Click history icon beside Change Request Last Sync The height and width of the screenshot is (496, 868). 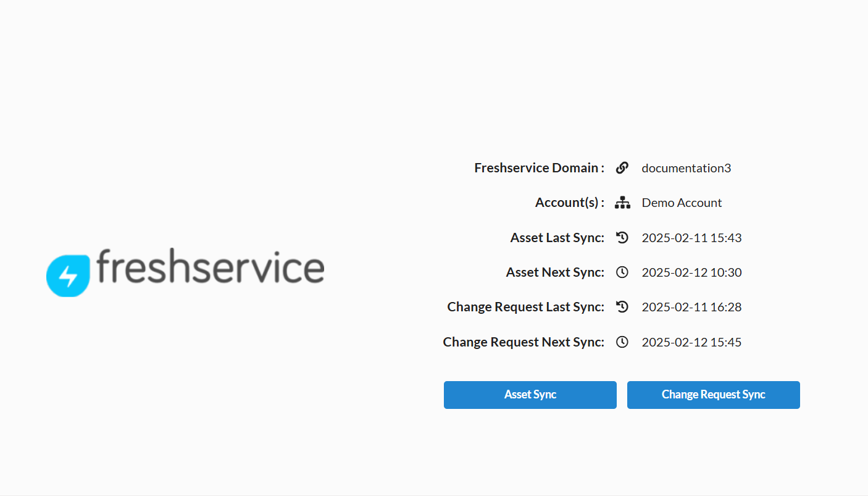(622, 307)
